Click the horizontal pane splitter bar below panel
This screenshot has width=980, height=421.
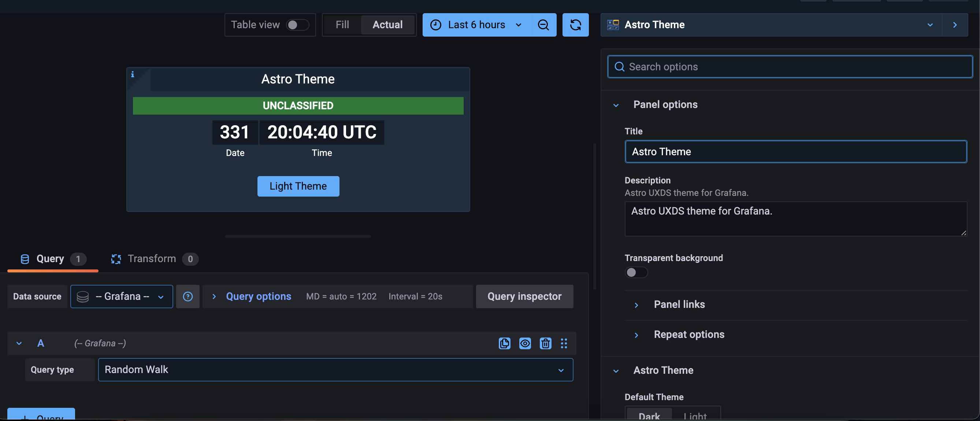pyautogui.click(x=298, y=236)
